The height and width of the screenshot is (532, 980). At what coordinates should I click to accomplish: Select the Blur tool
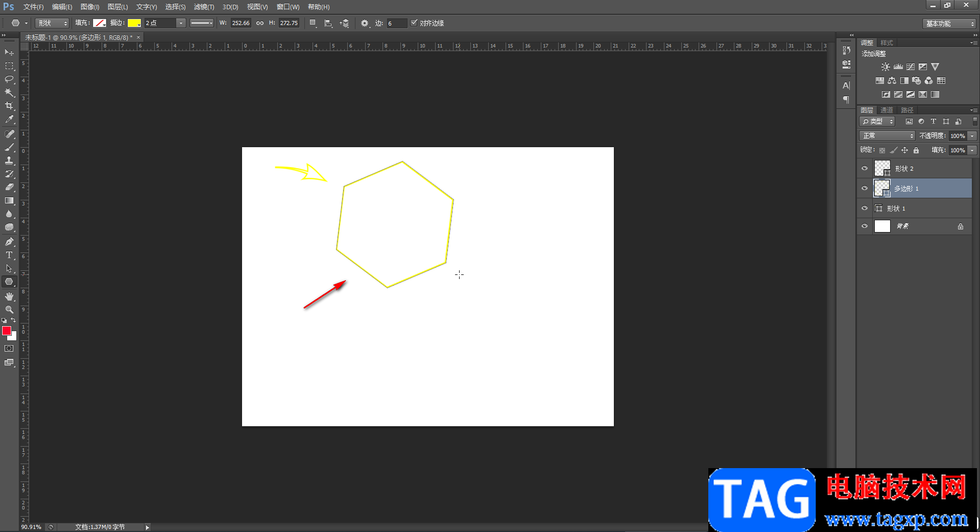(9, 214)
